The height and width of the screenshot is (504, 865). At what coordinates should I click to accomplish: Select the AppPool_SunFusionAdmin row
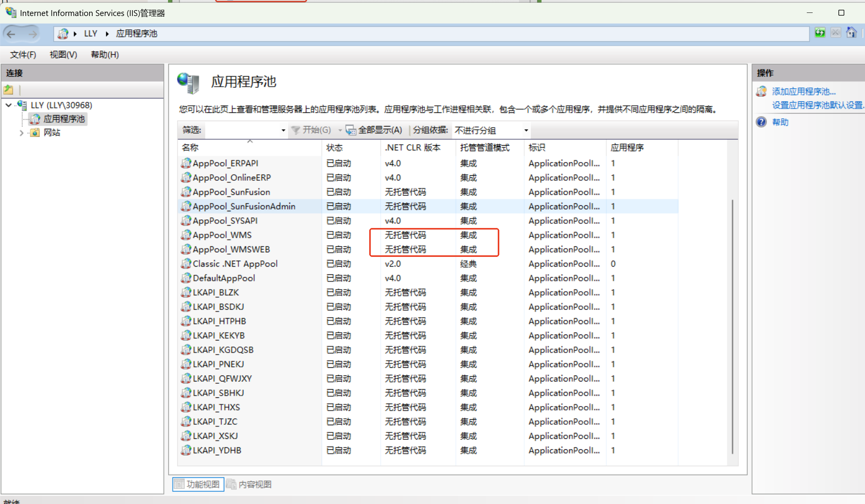(x=428, y=206)
